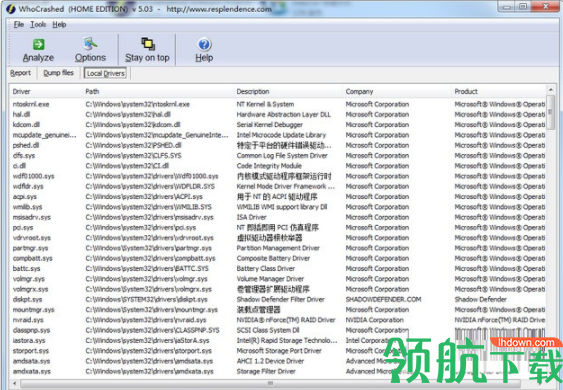
Task: Click Intel Microcode Update Library description
Action: click(x=282, y=135)
